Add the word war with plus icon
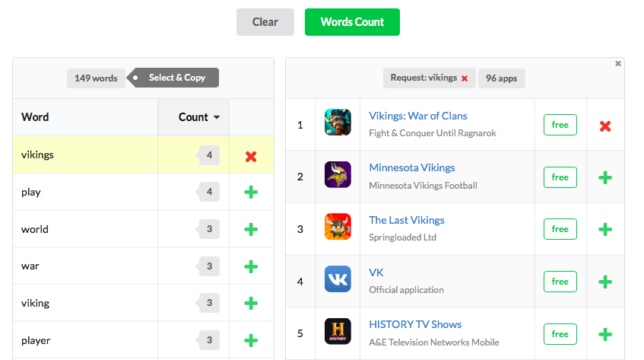 251,266
